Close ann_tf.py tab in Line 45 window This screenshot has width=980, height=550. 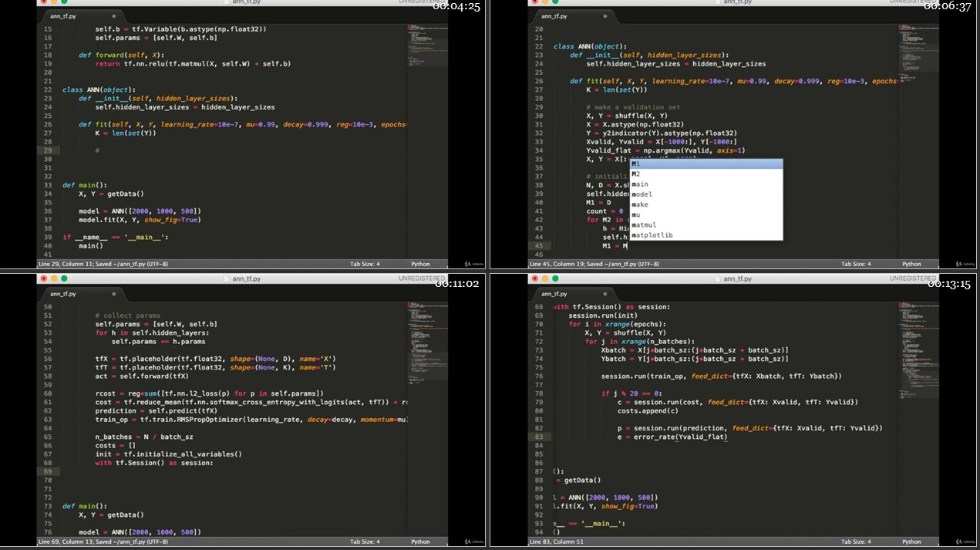tap(605, 15)
